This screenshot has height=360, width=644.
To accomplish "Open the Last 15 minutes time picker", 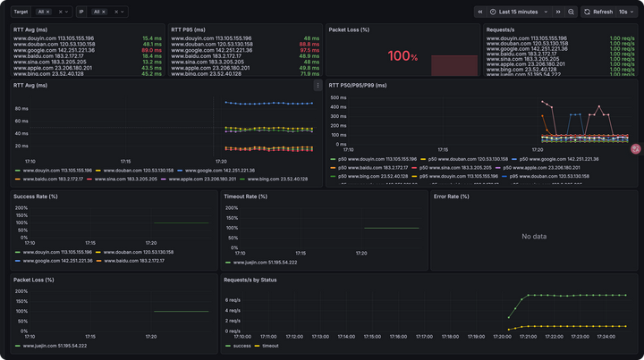I will pos(519,12).
